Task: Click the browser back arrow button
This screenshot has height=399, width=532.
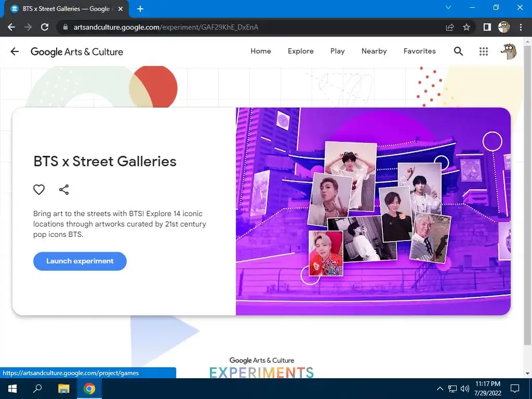Action: tap(11, 27)
